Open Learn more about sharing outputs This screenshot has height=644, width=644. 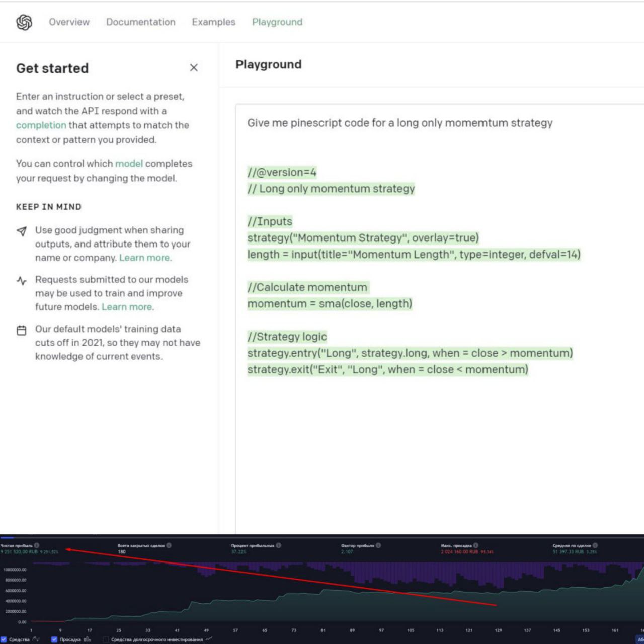(144, 258)
